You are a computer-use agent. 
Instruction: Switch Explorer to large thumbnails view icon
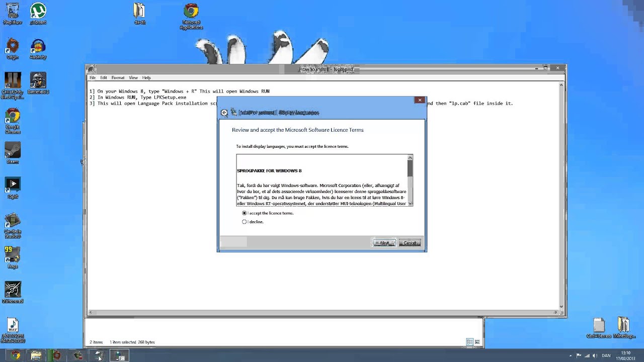point(477,342)
